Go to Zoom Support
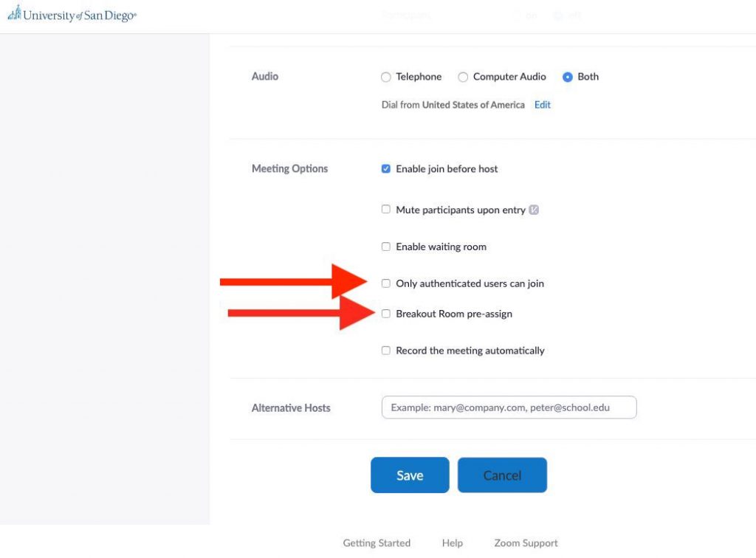The width and height of the screenshot is (756, 558). [526, 543]
